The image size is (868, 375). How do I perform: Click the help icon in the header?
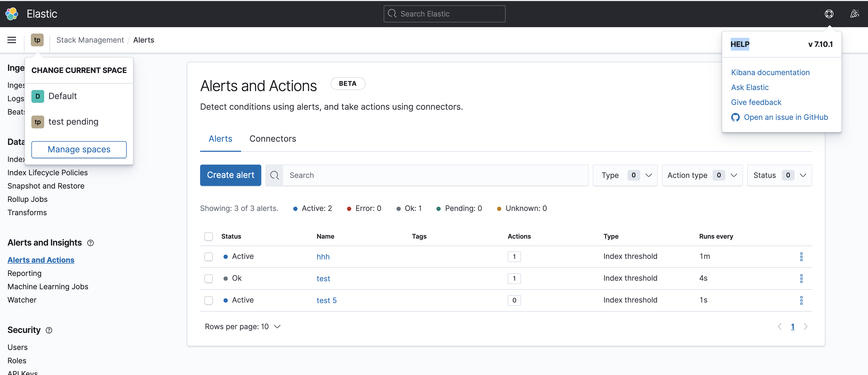click(829, 14)
